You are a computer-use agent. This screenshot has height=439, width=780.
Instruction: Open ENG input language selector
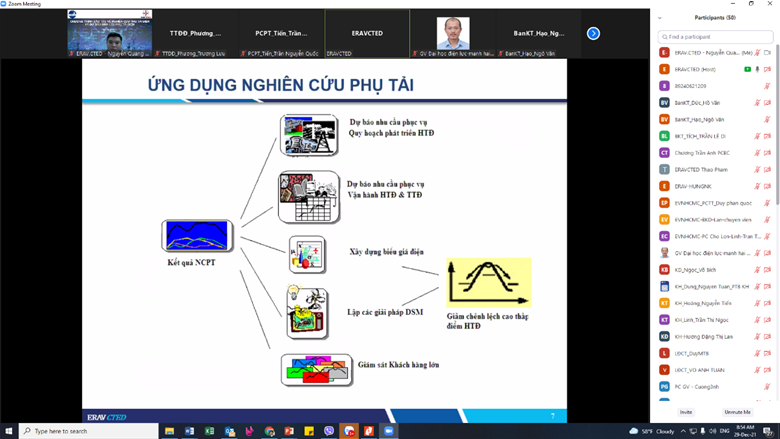pos(724,431)
